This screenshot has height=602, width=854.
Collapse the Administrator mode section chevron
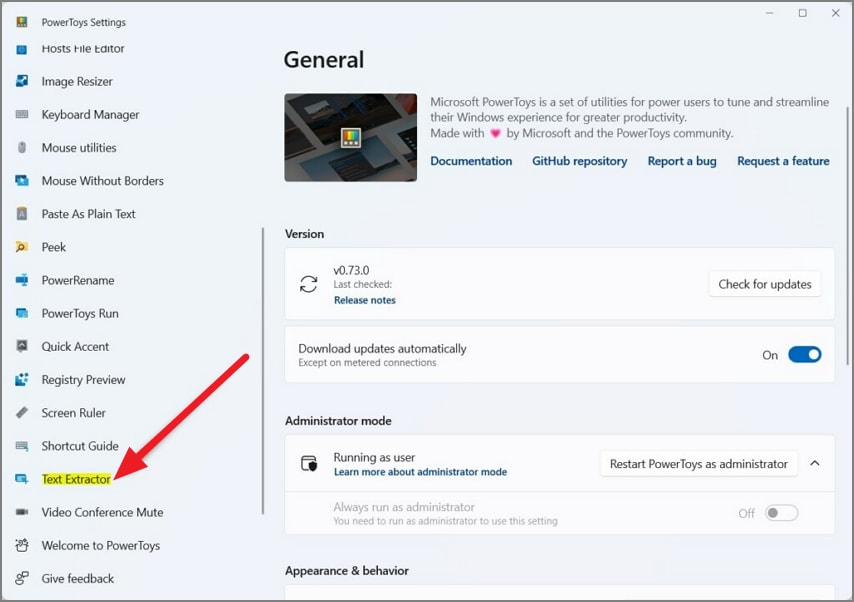815,463
